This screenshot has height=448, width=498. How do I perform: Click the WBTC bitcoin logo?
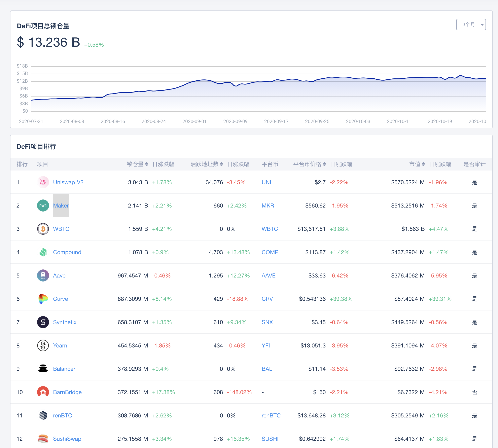point(43,229)
